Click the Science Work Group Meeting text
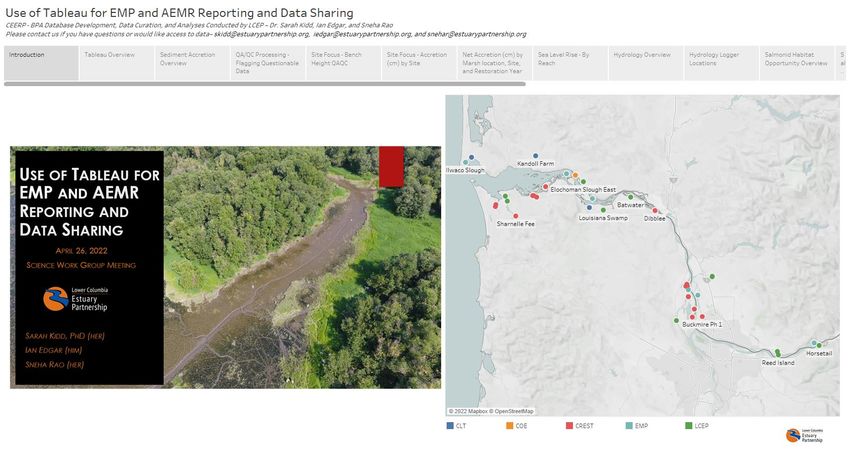 81,265
